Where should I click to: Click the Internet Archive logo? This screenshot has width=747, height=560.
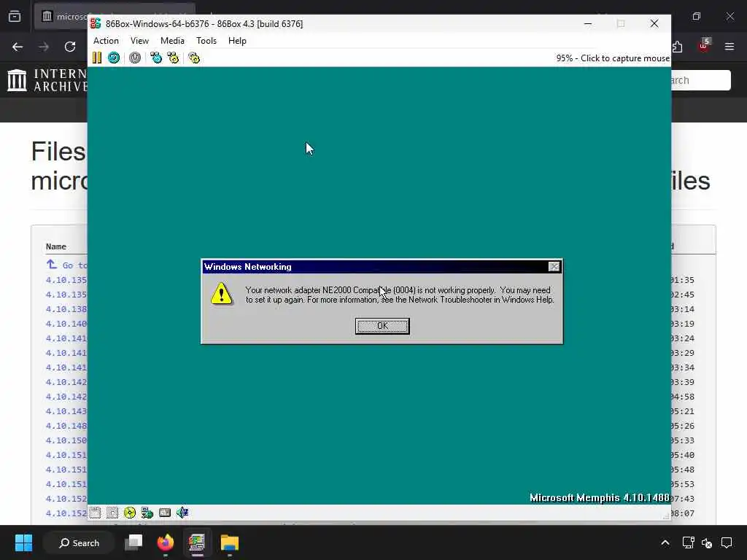[x=47, y=80]
